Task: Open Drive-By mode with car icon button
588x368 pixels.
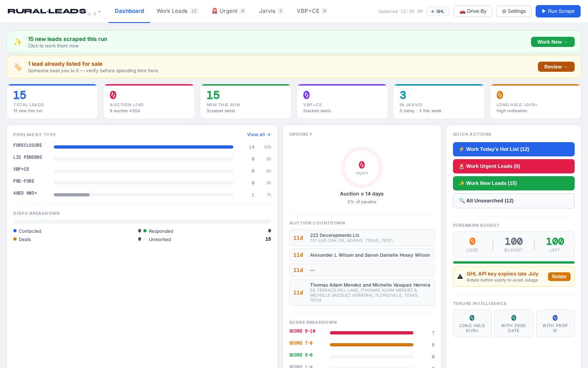Action: coord(473,11)
